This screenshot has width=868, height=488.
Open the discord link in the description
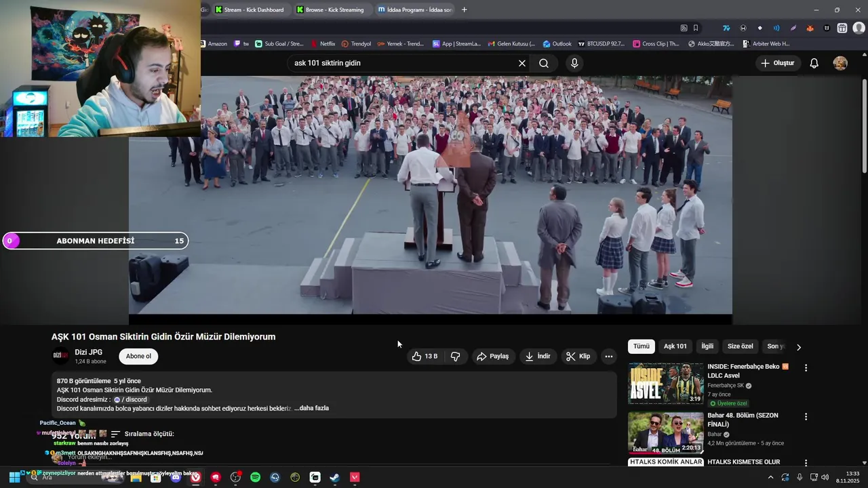coord(130,400)
